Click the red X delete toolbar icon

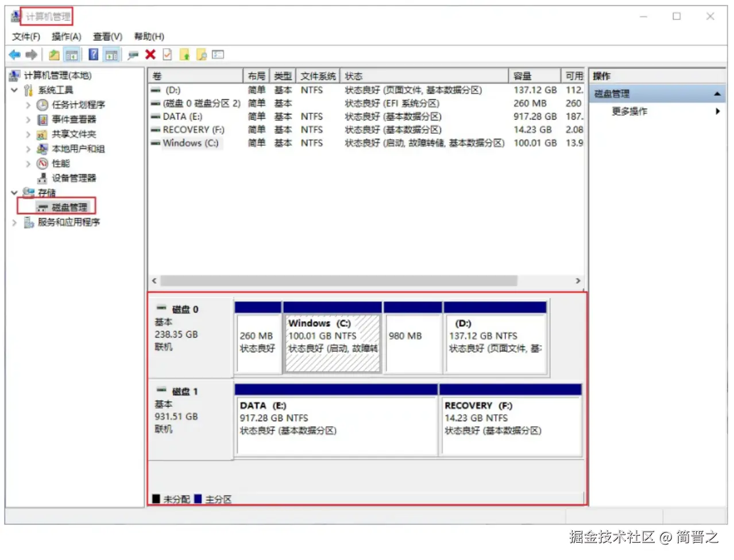click(x=150, y=55)
